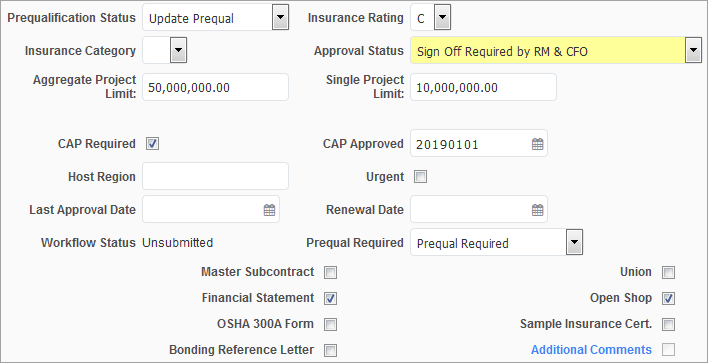Screen dimensions: 708x363
Task: Check the Bonding Reference Letter box
Action: (331, 350)
